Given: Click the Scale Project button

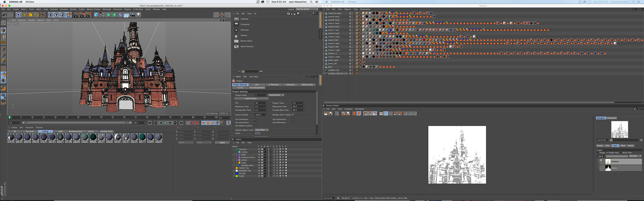Looking at the screenshot, I should click(x=251, y=98).
